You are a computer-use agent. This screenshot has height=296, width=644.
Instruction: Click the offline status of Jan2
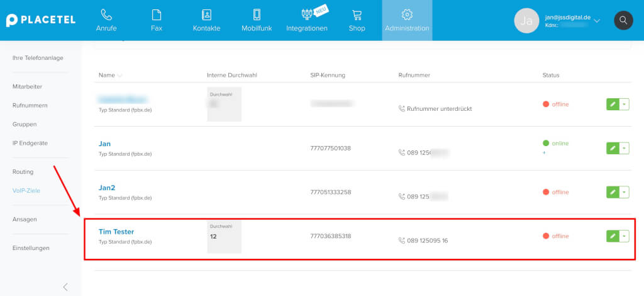[x=555, y=192]
